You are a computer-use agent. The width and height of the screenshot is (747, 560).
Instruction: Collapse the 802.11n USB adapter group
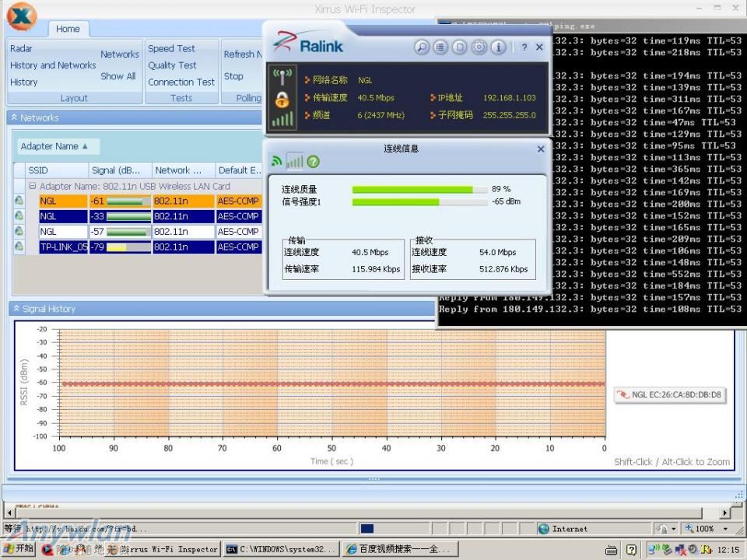tap(33, 186)
